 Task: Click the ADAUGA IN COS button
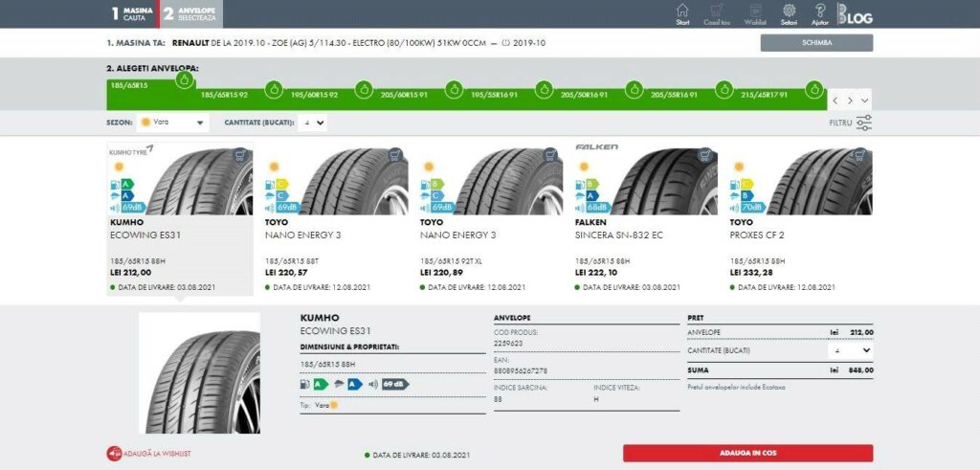tap(748, 453)
